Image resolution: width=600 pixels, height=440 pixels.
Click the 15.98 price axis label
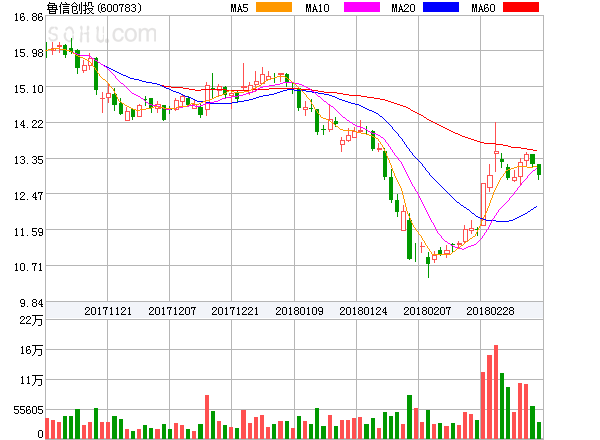(29, 53)
